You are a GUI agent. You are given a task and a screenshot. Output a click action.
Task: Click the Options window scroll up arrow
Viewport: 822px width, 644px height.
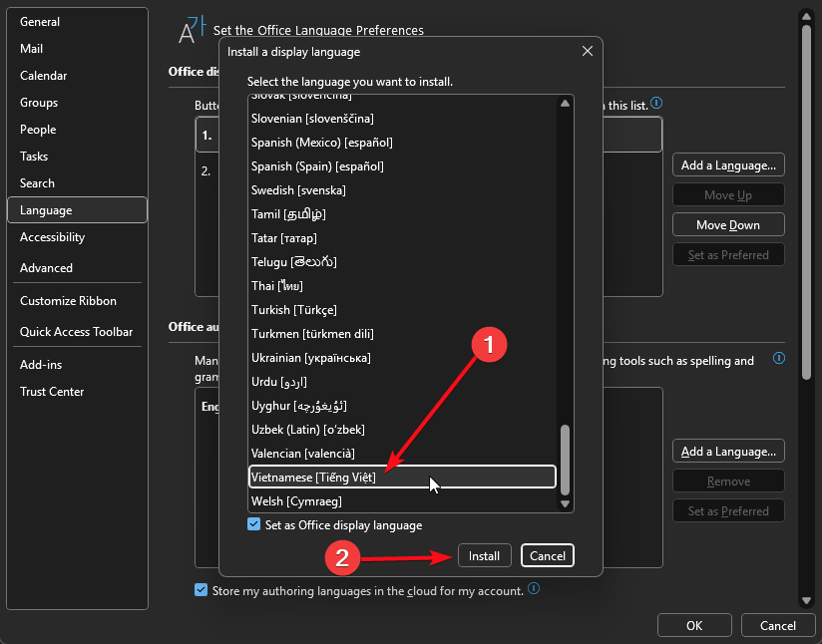point(806,17)
